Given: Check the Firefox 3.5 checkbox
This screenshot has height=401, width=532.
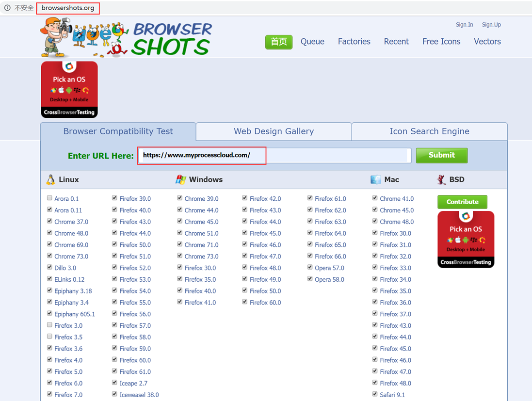Looking at the screenshot, I should click(x=49, y=337).
